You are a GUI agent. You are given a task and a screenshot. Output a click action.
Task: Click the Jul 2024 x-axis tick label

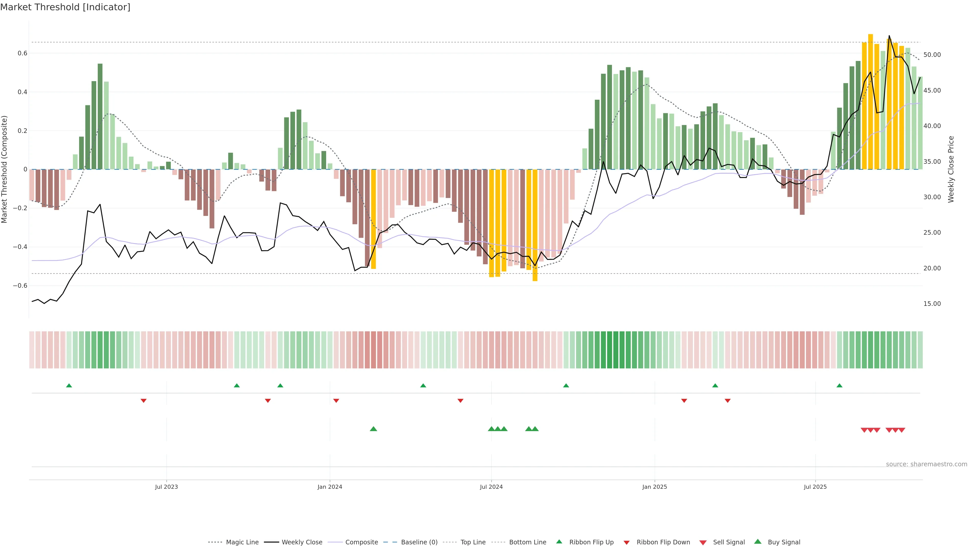(491, 487)
